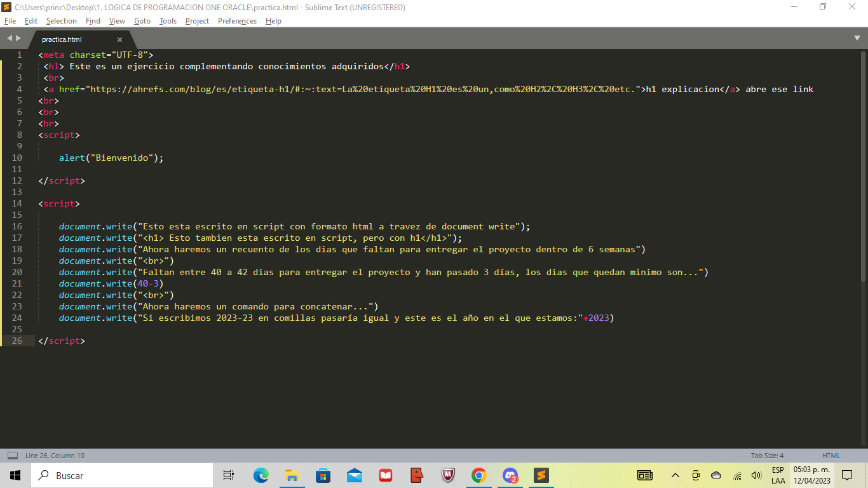The image size is (868, 488).
Task: Show hidden tray icons chevron
Action: [675, 475]
